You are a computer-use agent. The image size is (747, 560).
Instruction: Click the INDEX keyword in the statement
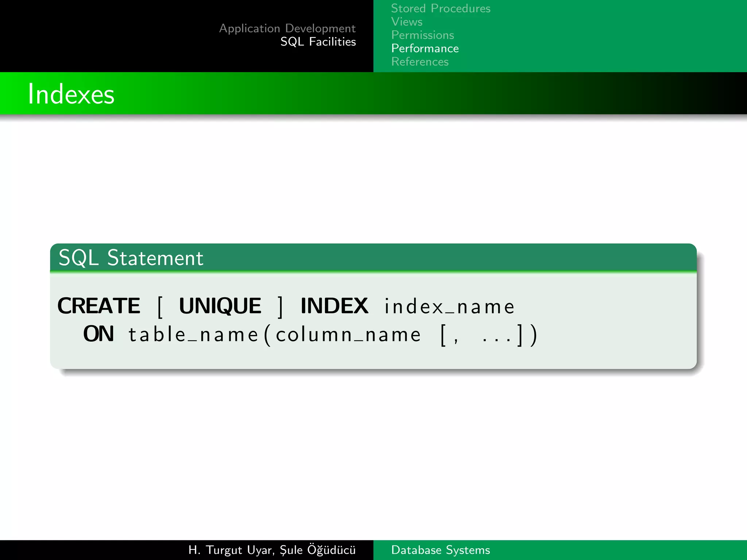pos(334,306)
